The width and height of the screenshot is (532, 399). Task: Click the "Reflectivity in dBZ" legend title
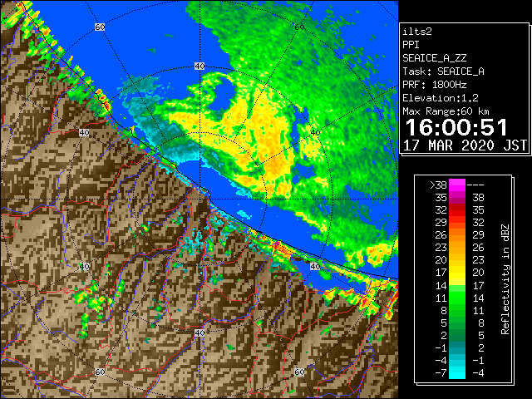pyautogui.click(x=505, y=279)
